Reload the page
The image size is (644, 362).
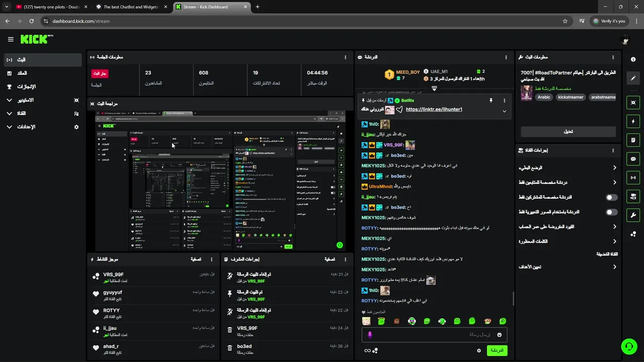coord(31,21)
